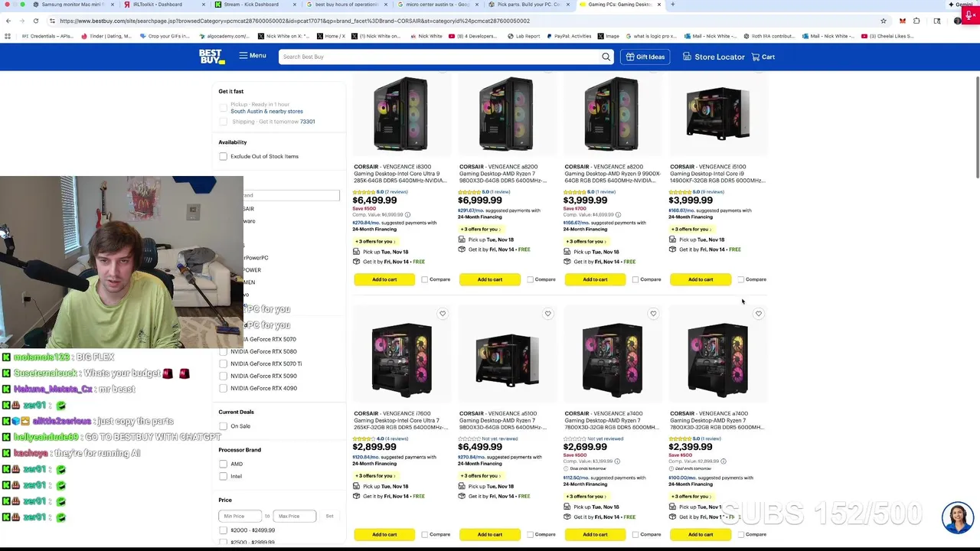Click the Max Price field

pyautogui.click(x=294, y=516)
